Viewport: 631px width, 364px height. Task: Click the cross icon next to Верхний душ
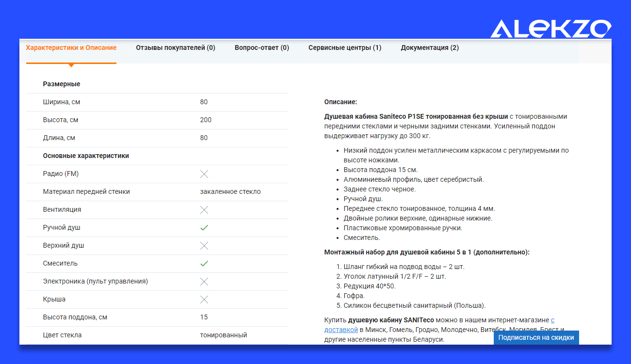click(x=204, y=246)
